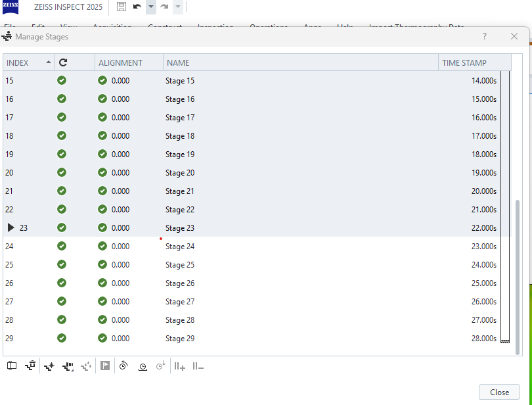
Task: Click the Save icon in title bar
Action: [121, 7]
